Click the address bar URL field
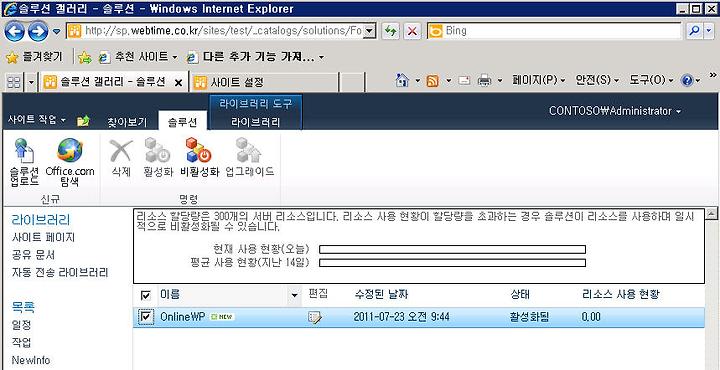720x370 pixels. [x=222, y=31]
